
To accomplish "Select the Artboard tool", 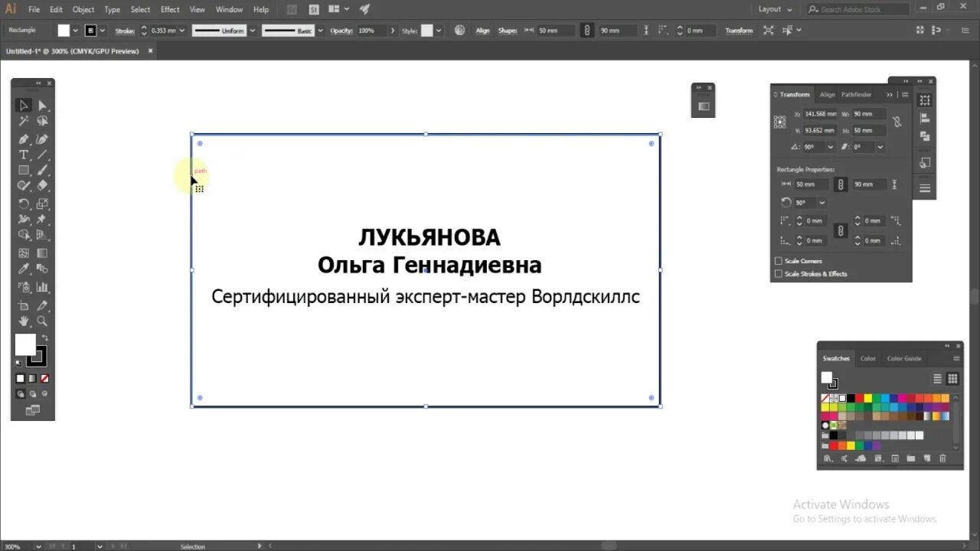I will (24, 306).
